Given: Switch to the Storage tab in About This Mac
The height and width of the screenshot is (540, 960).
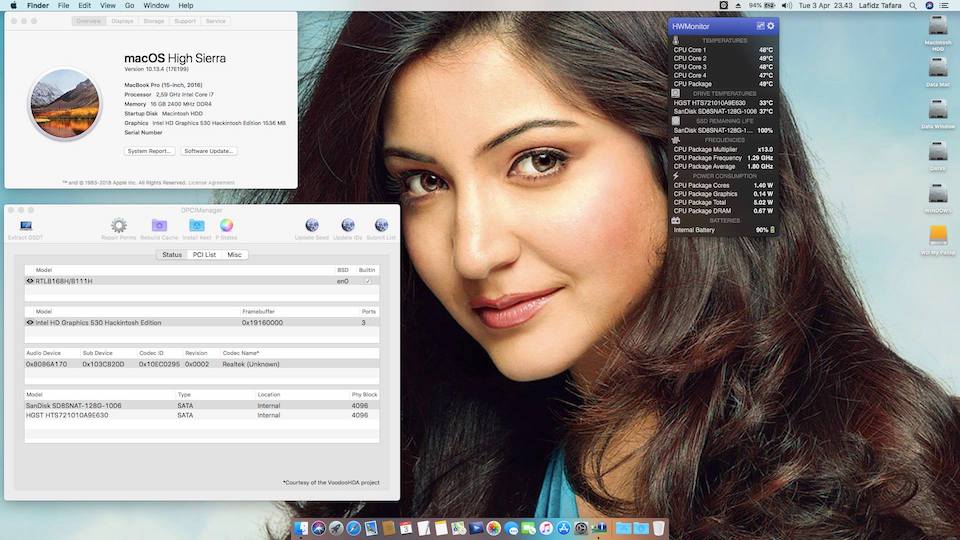Looking at the screenshot, I should coord(153,21).
